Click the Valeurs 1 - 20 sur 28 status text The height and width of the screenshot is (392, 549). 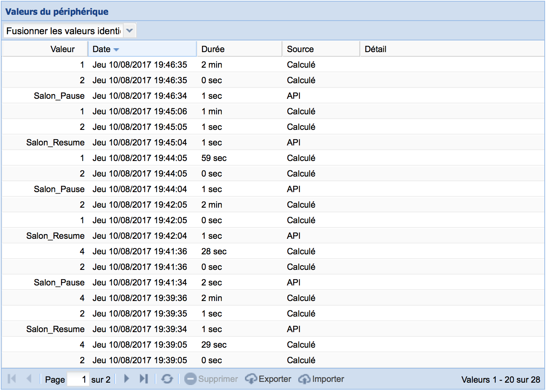pyautogui.click(x=501, y=380)
